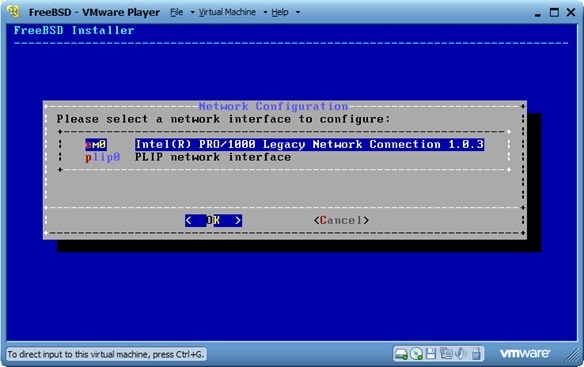The width and height of the screenshot is (584, 367).
Task: Click the OK button in the dialog
Action: click(213, 220)
